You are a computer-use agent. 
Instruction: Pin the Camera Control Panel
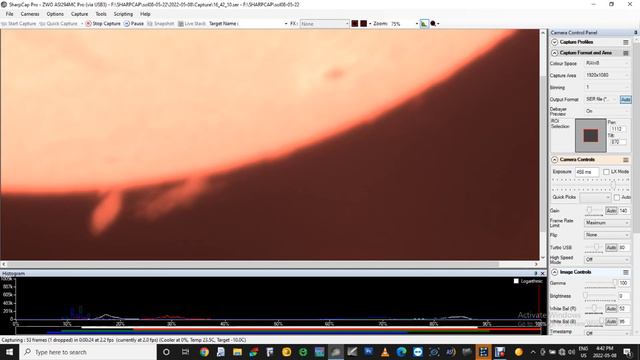point(636,33)
